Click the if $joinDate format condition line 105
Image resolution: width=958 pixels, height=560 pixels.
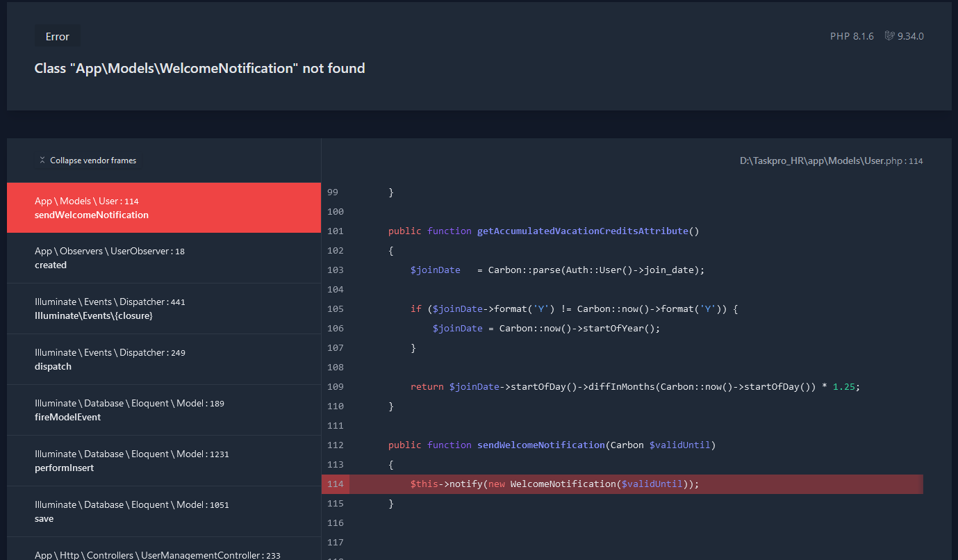[574, 308]
